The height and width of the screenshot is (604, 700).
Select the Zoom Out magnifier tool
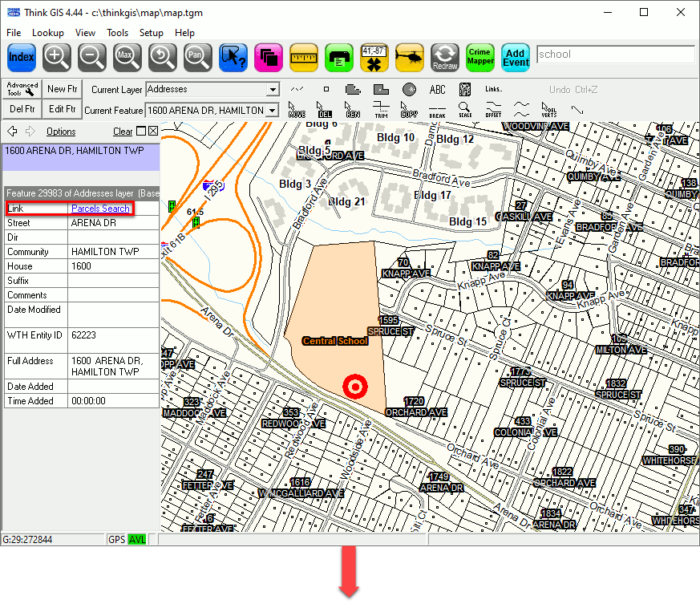pyautogui.click(x=92, y=57)
